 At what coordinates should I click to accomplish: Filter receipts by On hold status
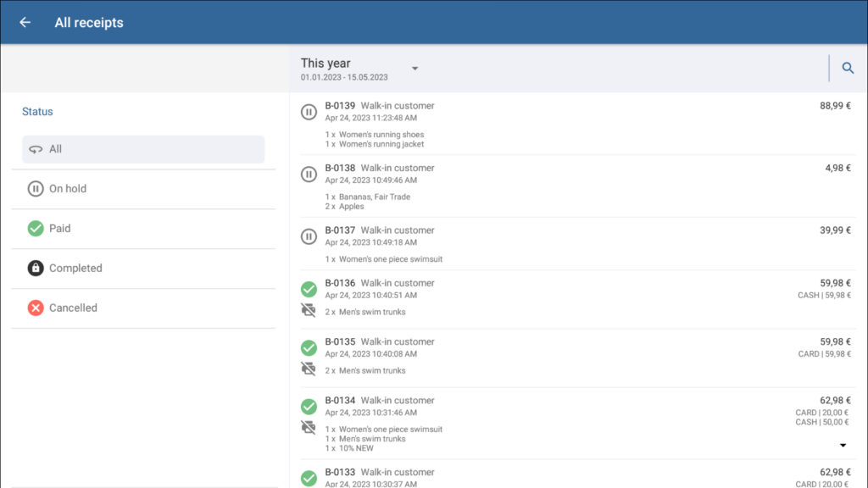[67, 189]
